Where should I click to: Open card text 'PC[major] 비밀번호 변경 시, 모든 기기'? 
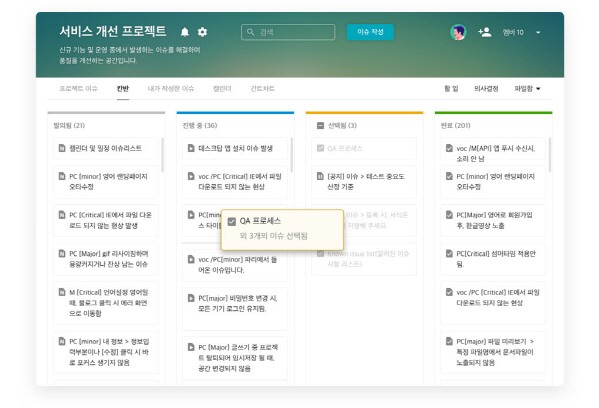click(238, 303)
